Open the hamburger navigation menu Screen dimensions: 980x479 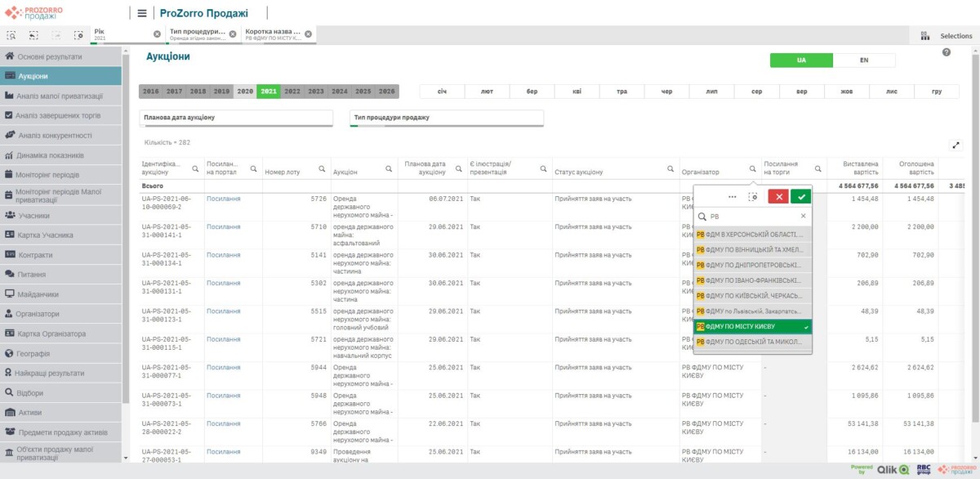click(x=142, y=13)
